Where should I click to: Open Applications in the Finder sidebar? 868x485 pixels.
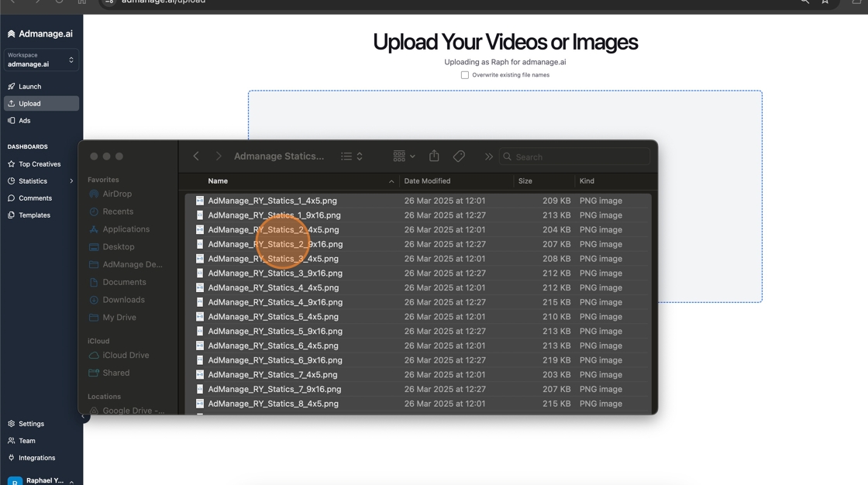[x=127, y=229]
